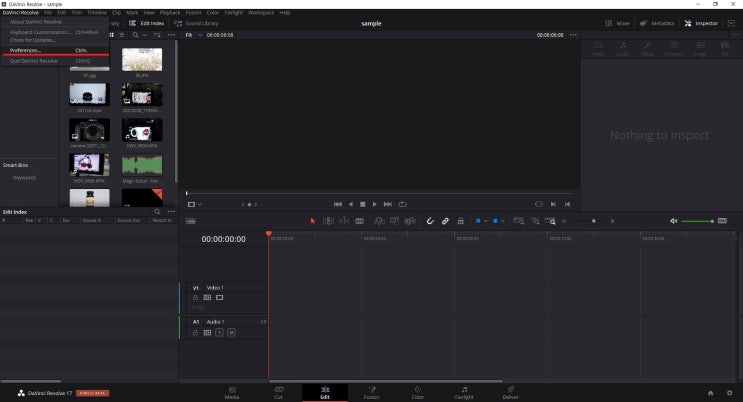Switch to the Deliver page
743x402 pixels.
[510, 393]
